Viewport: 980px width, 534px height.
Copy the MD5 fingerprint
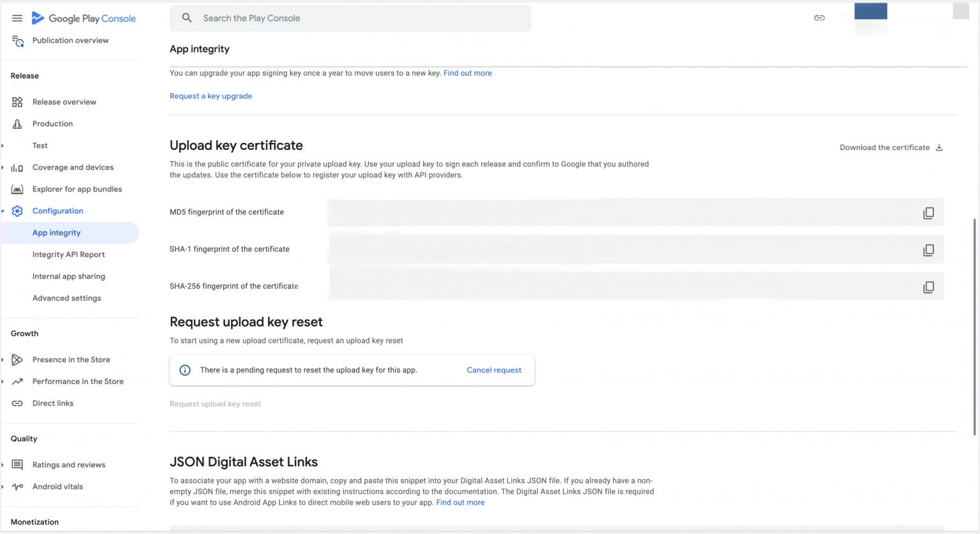[x=928, y=213]
